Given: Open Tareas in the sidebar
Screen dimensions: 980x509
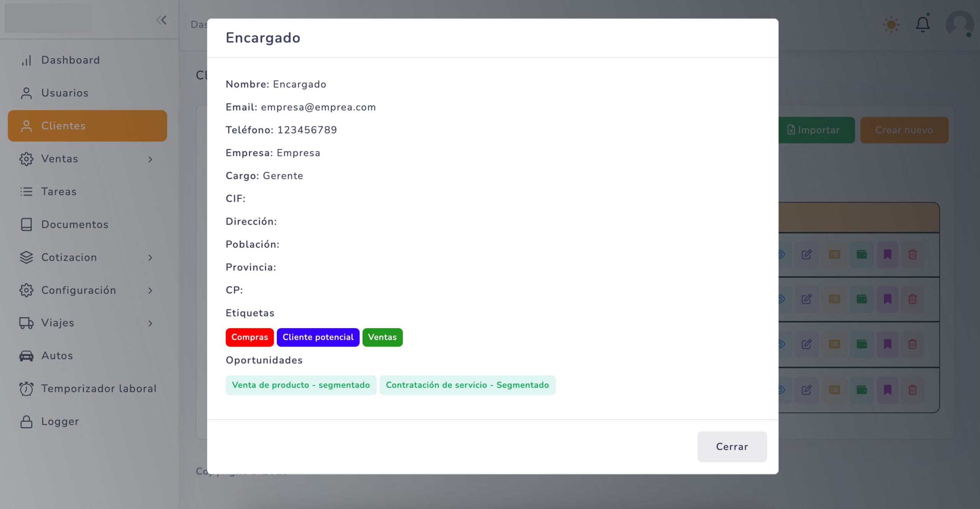Looking at the screenshot, I should pyautogui.click(x=87, y=192).
